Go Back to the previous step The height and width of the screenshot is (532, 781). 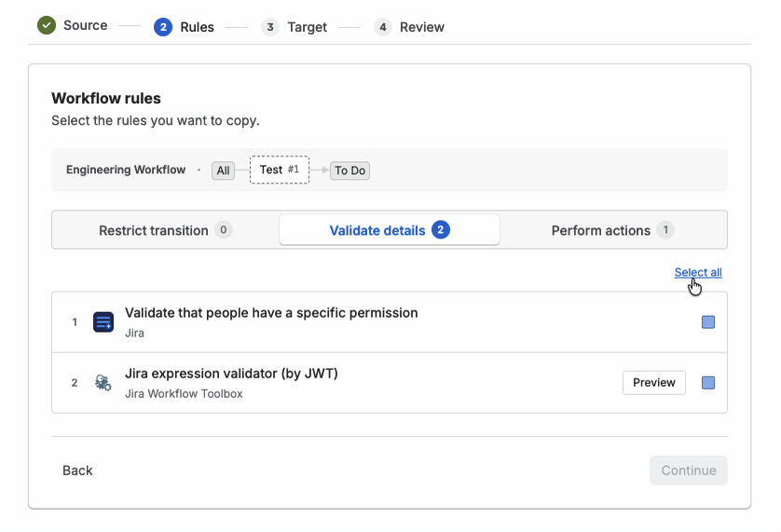coord(77,471)
